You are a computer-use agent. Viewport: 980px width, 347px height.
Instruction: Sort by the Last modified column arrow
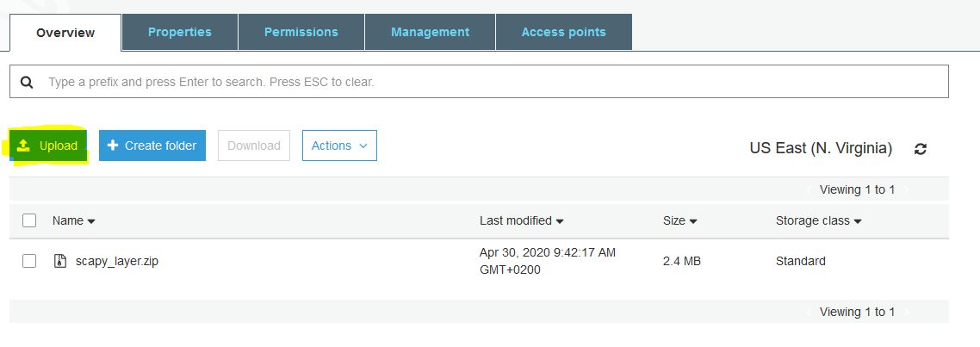[560, 221]
